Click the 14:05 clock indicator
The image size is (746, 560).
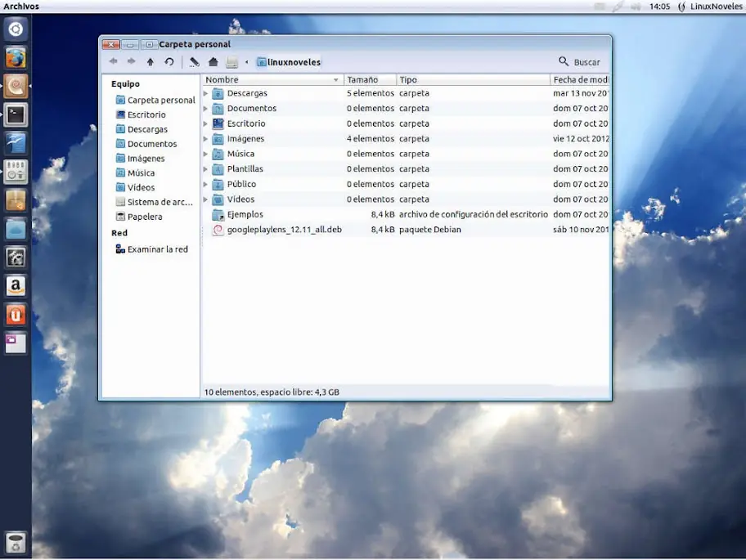pyautogui.click(x=659, y=7)
